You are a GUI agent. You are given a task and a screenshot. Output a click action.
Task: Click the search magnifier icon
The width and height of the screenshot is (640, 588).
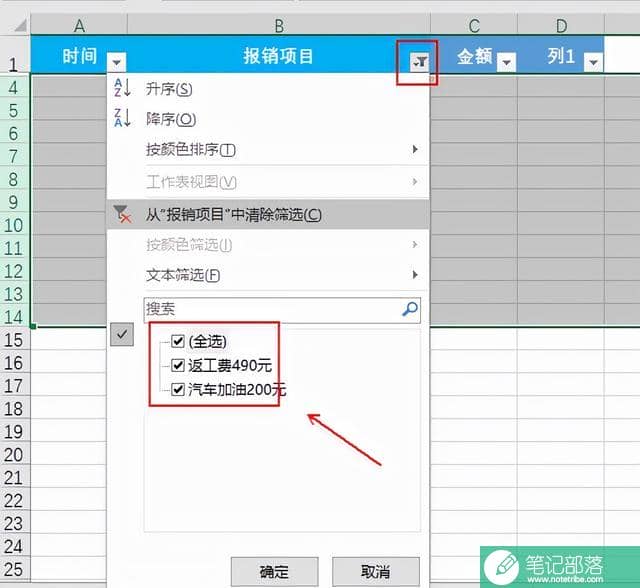coord(410,309)
